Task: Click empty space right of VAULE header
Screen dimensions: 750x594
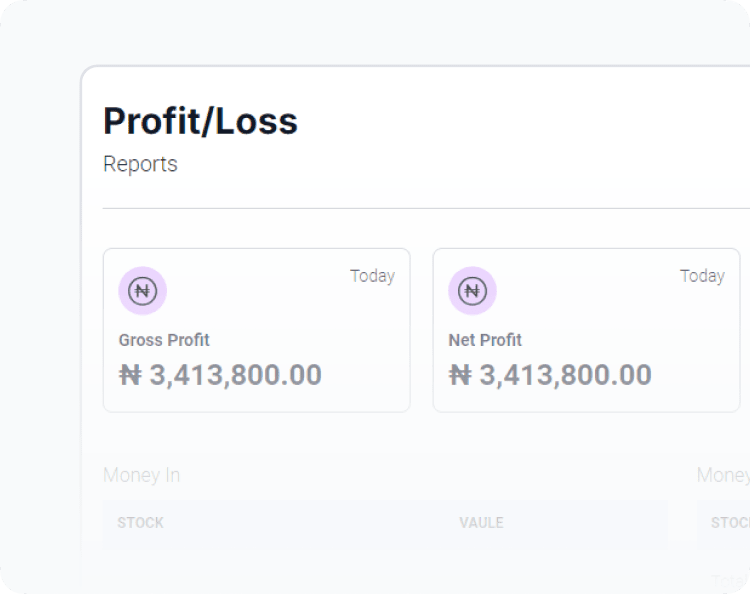Action: pyautogui.click(x=590, y=522)
